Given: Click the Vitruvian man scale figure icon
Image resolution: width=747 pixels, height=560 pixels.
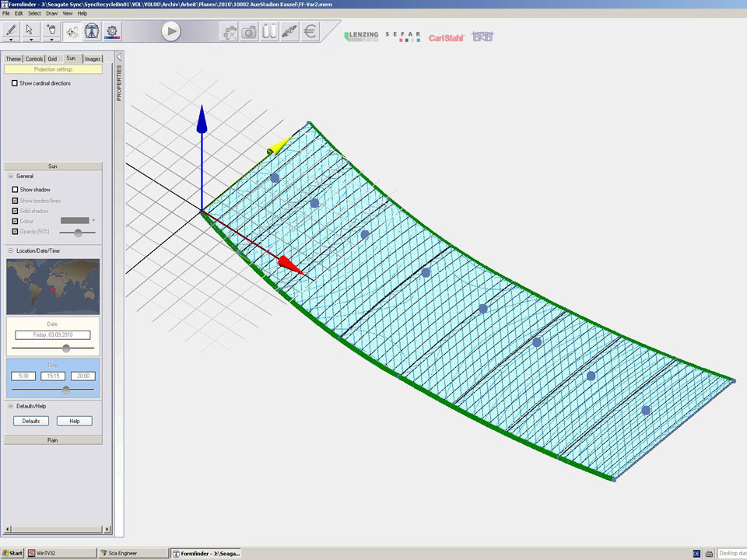Looking at the screenshot, I should (92, 31).
